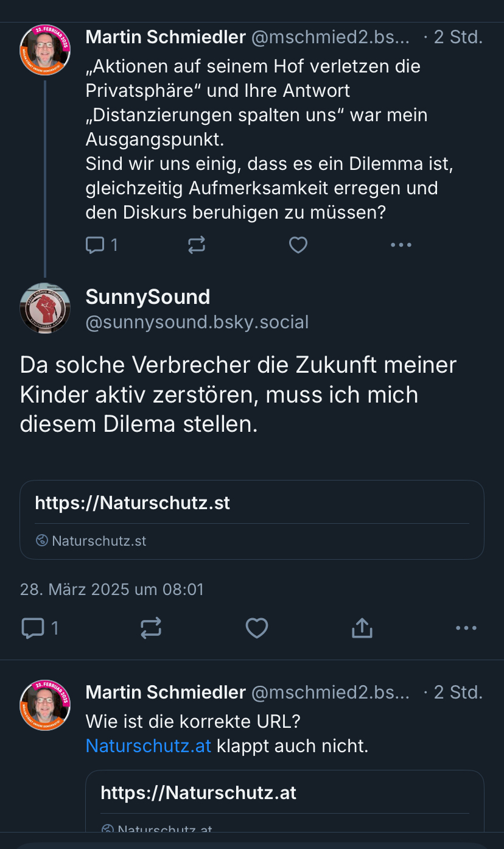
Task: Open Martin Schmiedler's avatar on top post
Action: point(45,50)
